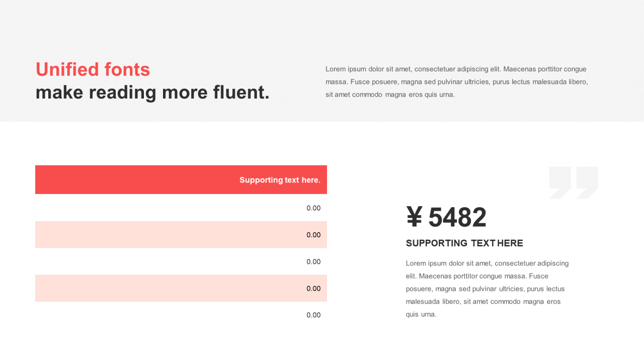Select the "make reading more fluent." heading line
Image resolution: width=644 pixels, height=362 pixels.
(x=152, y=93)
